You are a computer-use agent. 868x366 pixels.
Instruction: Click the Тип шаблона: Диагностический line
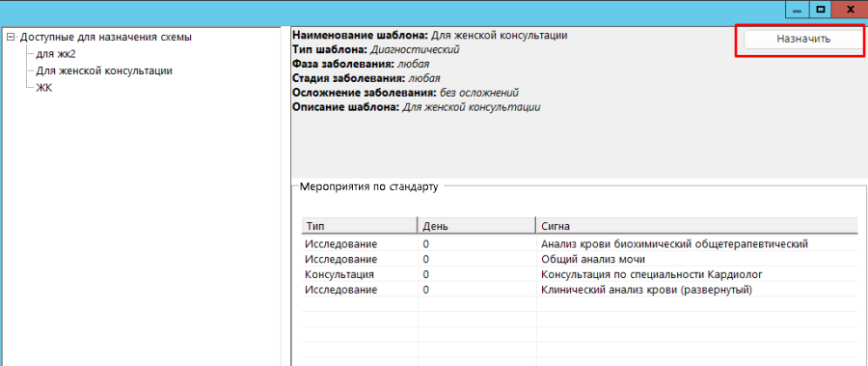376,50
